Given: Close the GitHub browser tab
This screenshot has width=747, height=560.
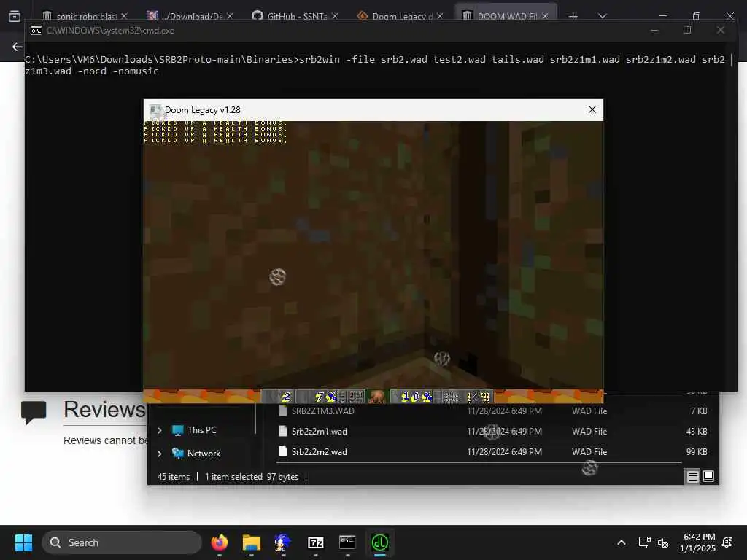Looking at the screenshot, I should (335, 16).
